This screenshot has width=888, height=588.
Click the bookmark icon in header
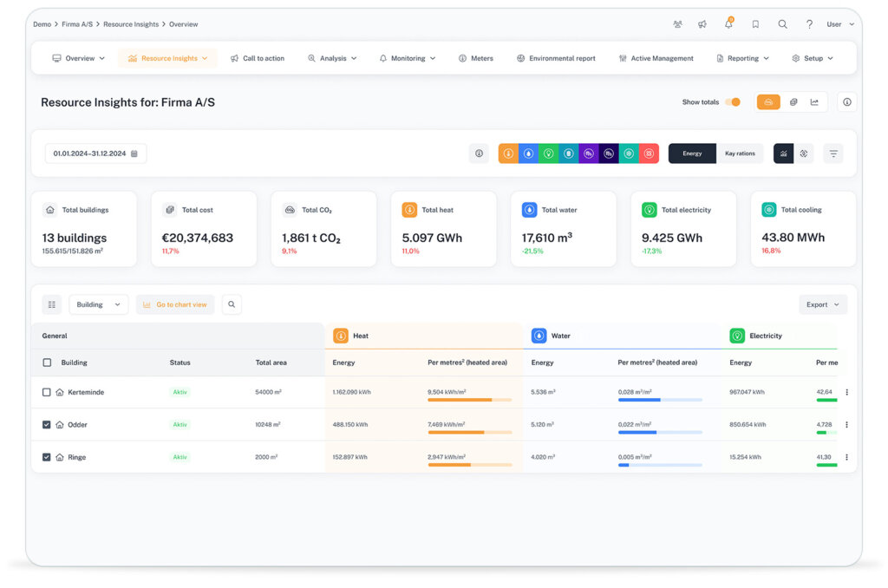click(x=755, y=24)
